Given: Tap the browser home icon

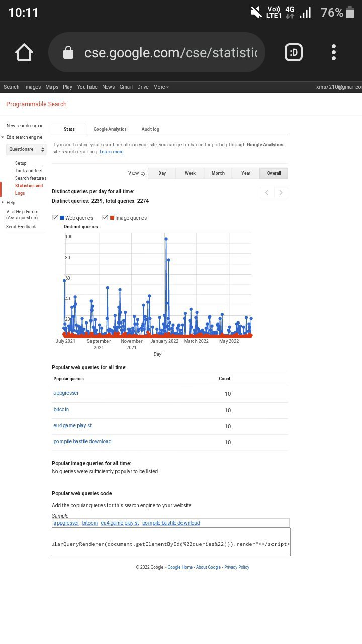Looking at the screenshot, I should (24, 52).
